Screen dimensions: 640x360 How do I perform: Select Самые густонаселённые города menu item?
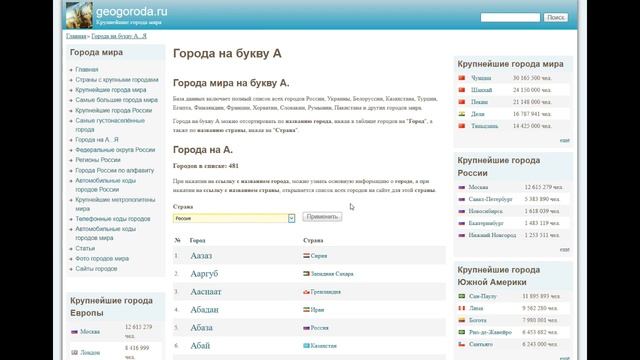(110, 125)
